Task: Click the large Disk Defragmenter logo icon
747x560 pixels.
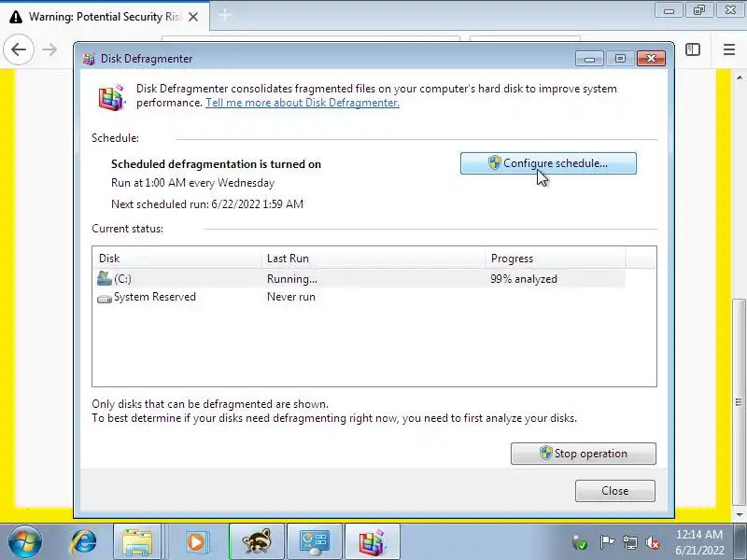Action: 111,97
